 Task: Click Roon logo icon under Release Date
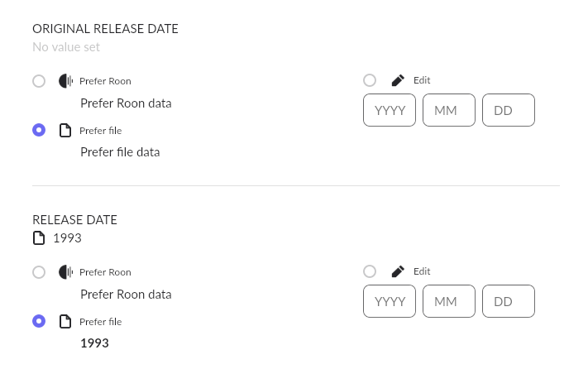pos(65,272)
